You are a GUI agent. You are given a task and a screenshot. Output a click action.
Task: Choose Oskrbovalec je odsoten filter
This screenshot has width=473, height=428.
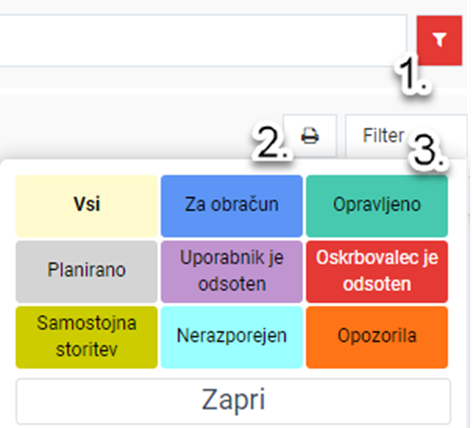(x=377, y=271)
